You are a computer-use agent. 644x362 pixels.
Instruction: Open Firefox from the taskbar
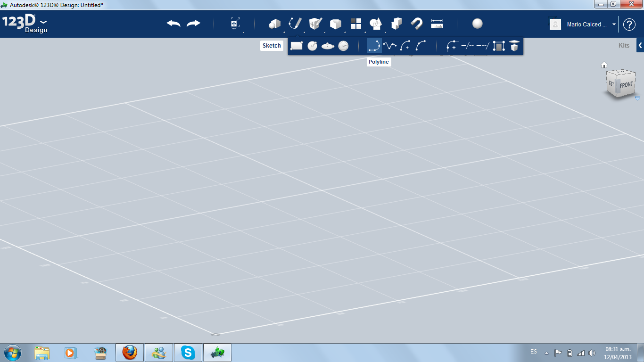click(130, 353)
